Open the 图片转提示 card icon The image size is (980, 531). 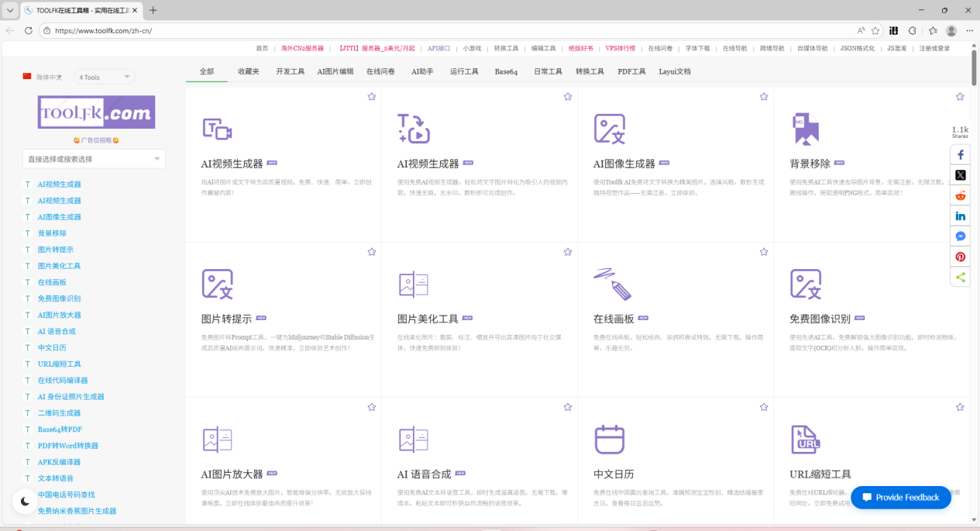coord(217,284)
